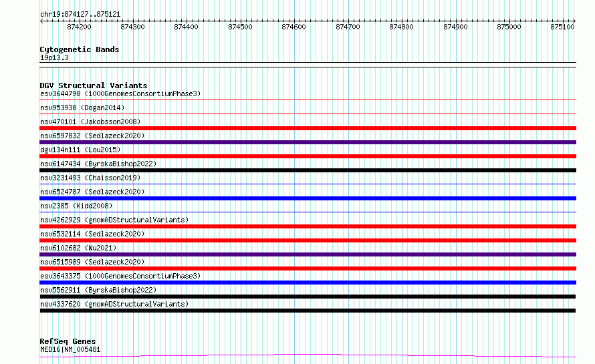Select variant nsv3231493 (Chaisson2019)
Screen dimensions: 595x364
tap(90, 178)
